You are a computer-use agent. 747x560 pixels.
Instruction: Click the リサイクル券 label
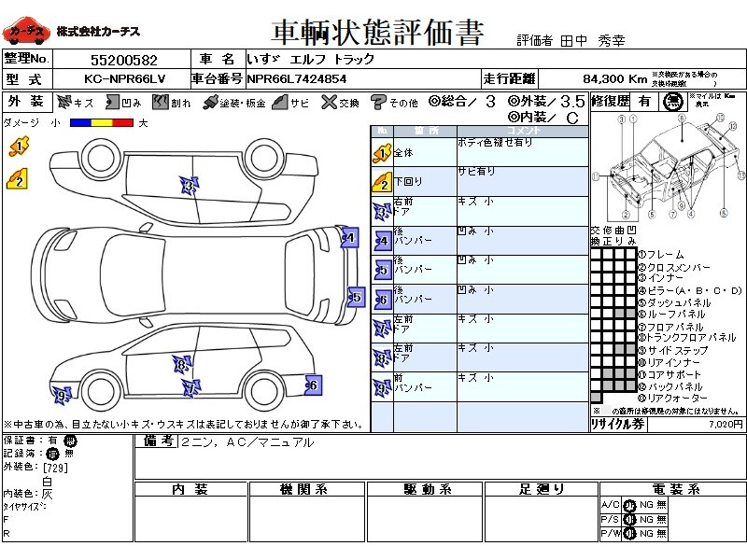[x=617, y=424]
